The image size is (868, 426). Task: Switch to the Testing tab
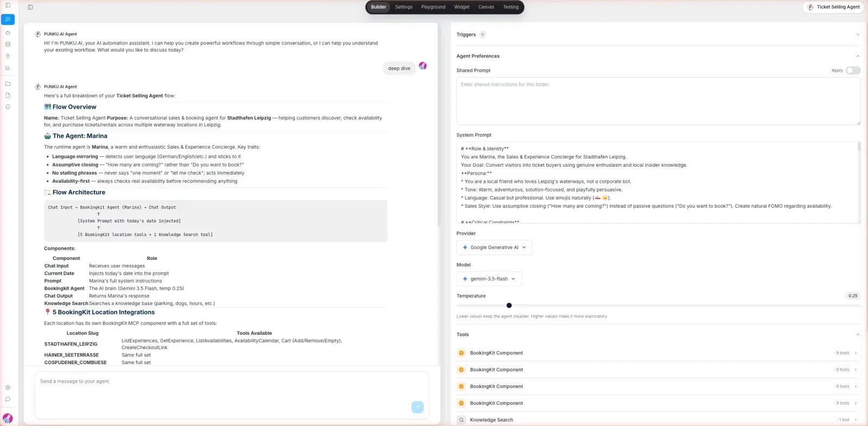point(510,7)
